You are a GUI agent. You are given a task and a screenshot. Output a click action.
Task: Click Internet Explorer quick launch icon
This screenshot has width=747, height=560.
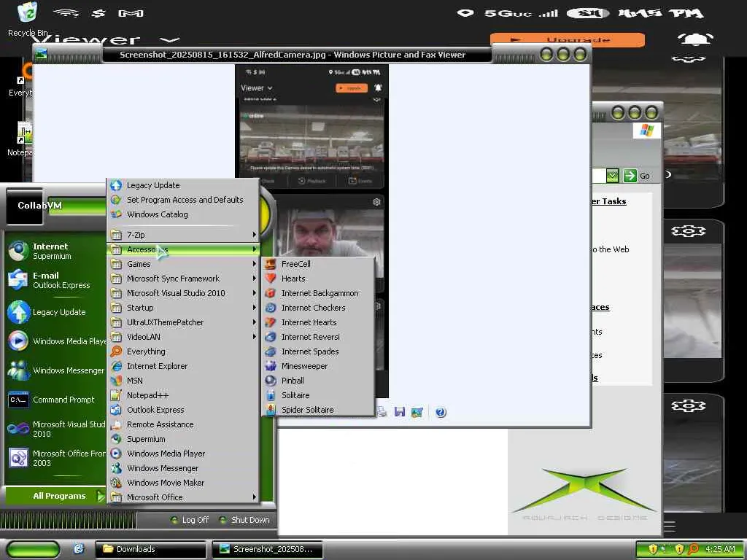(x=79, y=549)
